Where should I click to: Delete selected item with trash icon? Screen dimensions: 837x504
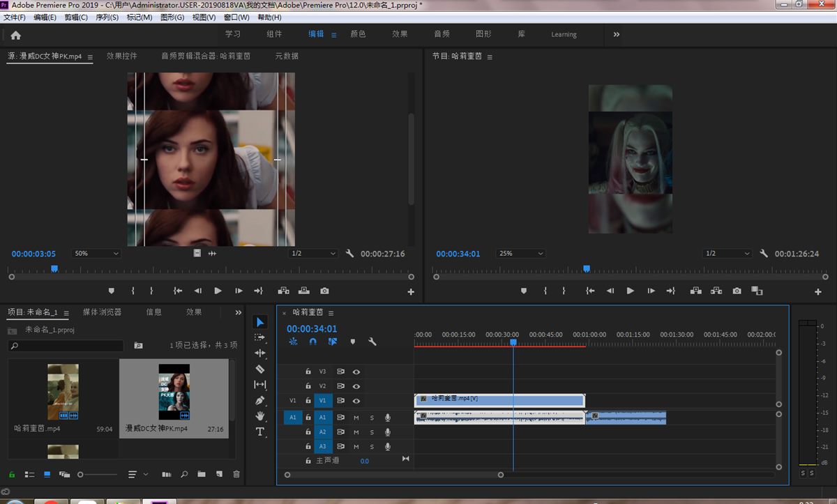[236, 474]
